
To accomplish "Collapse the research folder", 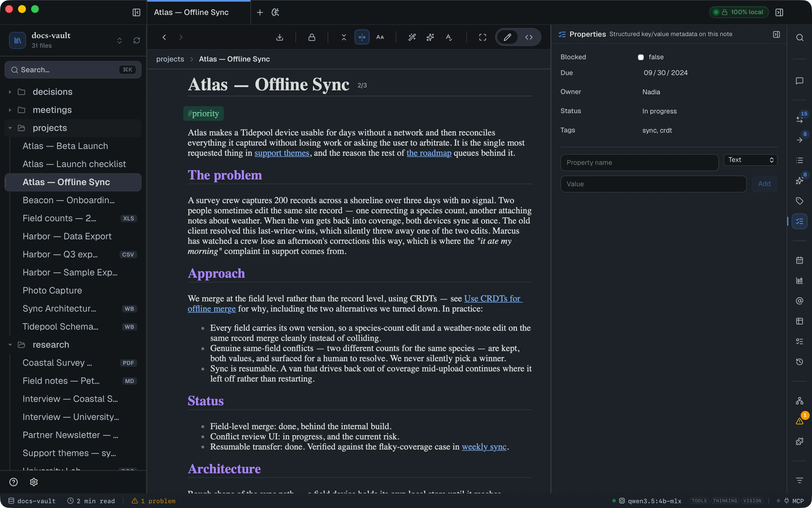I will click(x=10, y=345).
